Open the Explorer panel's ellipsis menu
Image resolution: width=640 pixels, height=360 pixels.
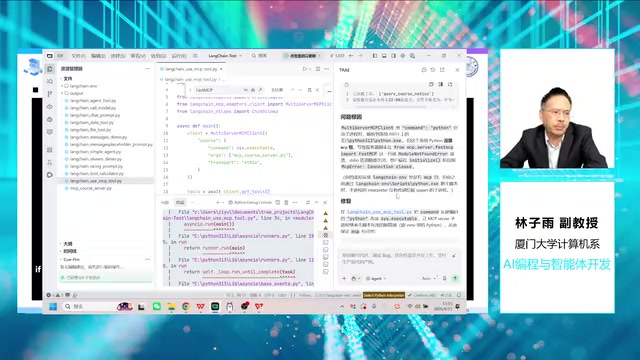(x=147, y=69)
